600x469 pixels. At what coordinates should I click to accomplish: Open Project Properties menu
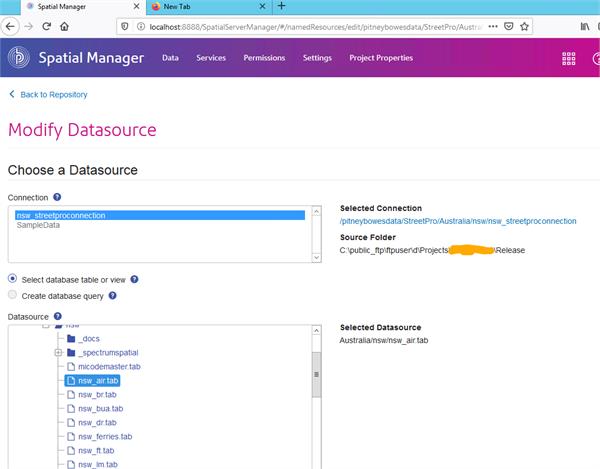point(381,58)
